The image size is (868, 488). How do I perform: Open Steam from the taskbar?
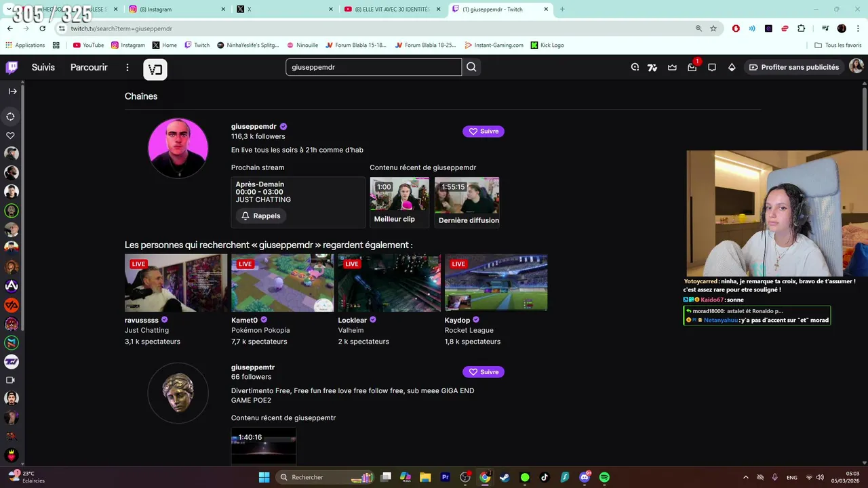point(505,477)
